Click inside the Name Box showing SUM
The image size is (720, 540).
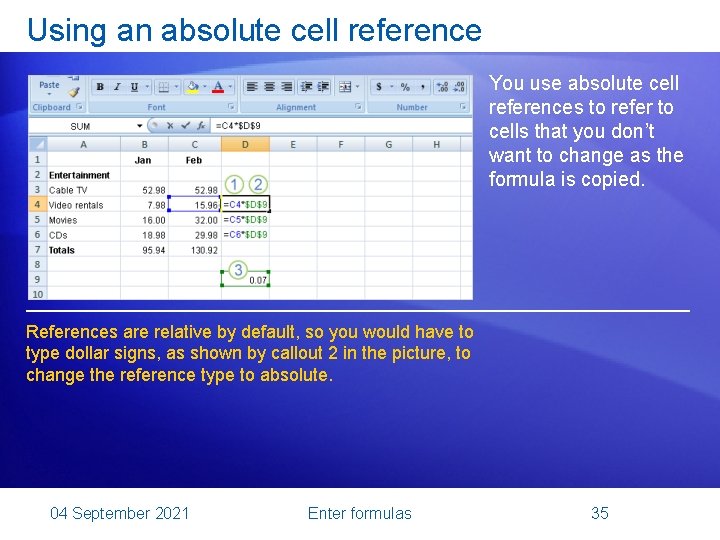click(x=81, y=126)
